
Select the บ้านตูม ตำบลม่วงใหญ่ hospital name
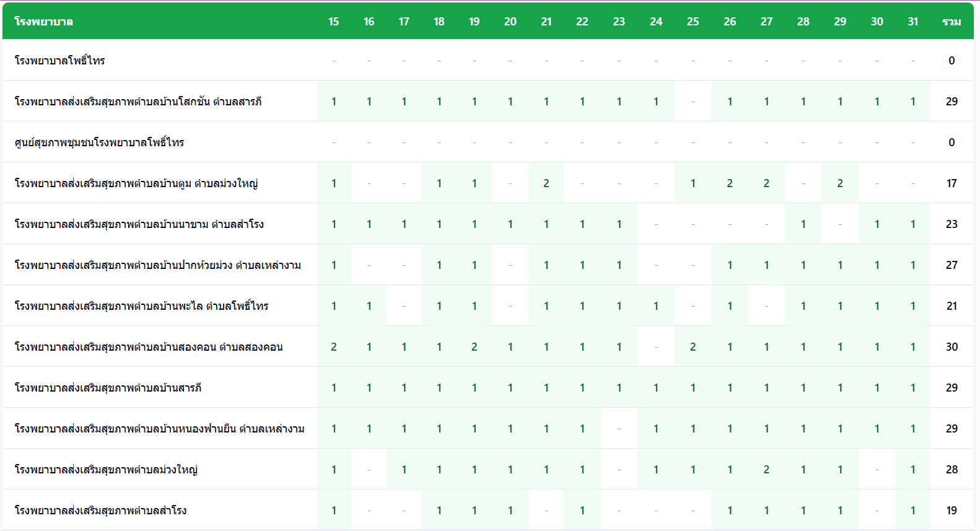(x=136, y=183)
